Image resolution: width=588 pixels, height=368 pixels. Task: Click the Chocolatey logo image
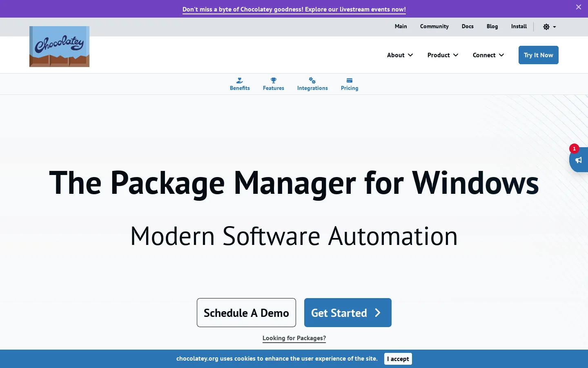tap(59, 47)
